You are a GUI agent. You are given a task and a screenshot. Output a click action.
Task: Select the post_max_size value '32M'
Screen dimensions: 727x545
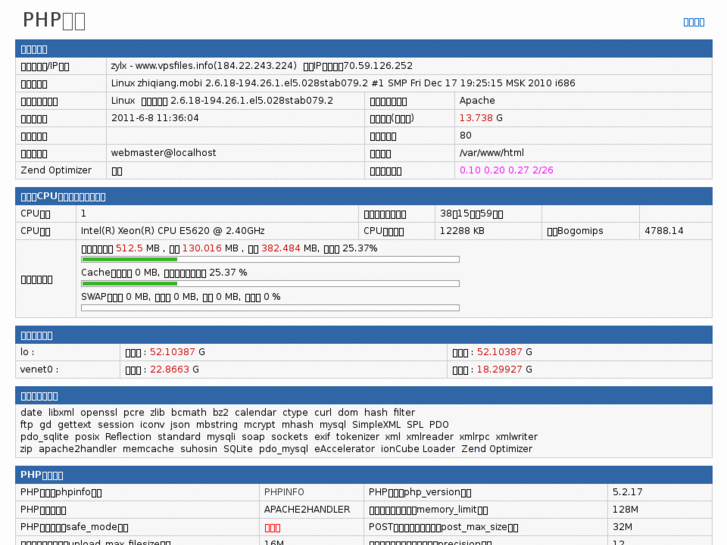tap(622, 527)
